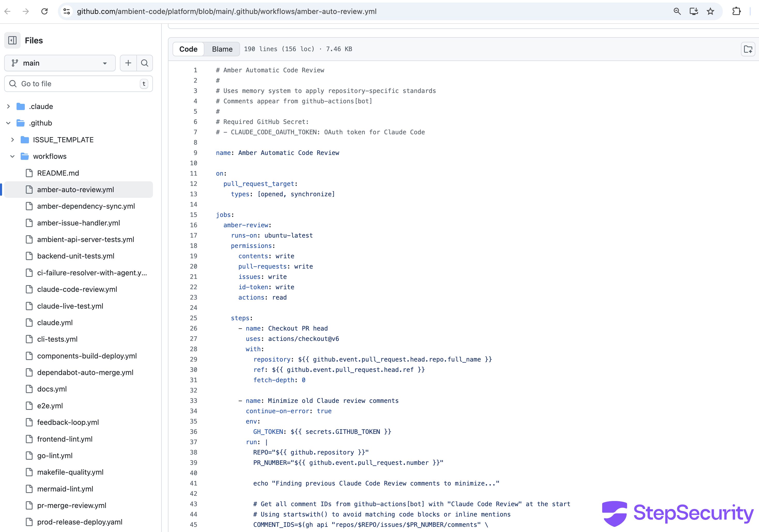Collapse the .github folder
Image resolution: width=759 pixels, height=532 pixels.
pos(9,123)
